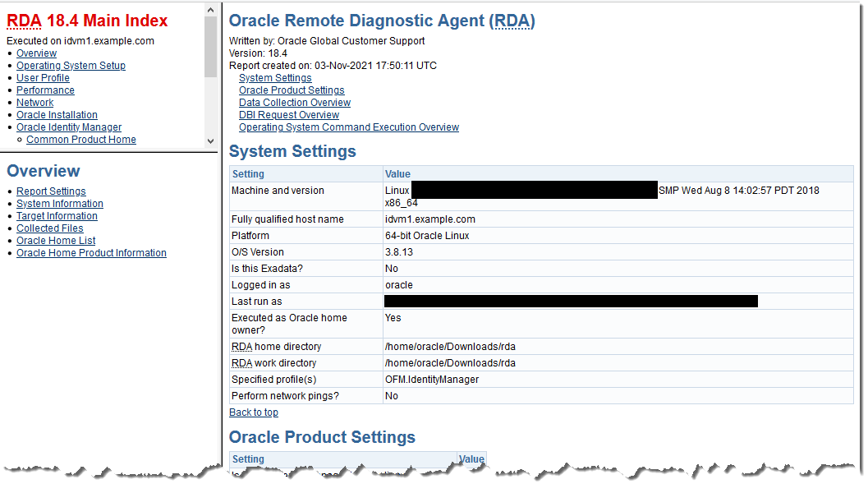Click the 'Logged in as' row label
Image resolution: width=868 pixels, height=493 pixels.
tap(260, 285)
